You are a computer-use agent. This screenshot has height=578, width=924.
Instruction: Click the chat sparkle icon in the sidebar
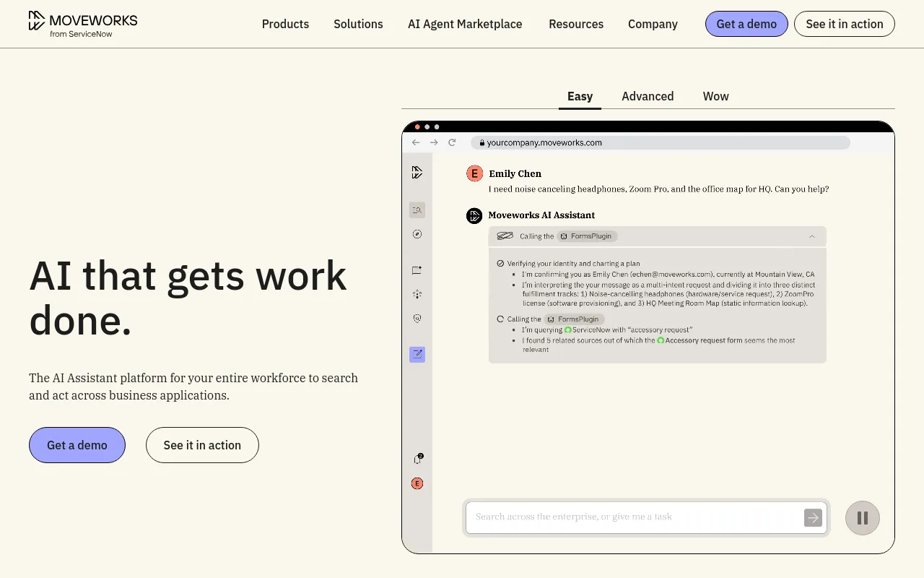417,270
